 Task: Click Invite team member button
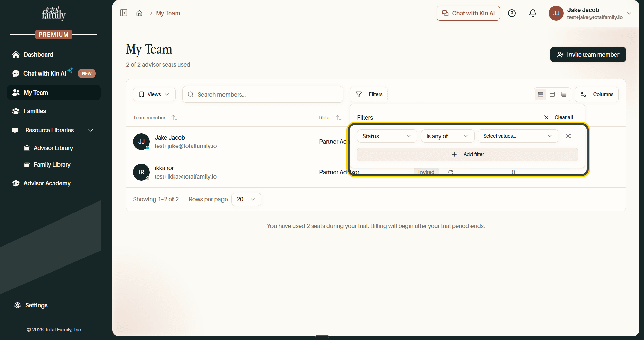588,55
